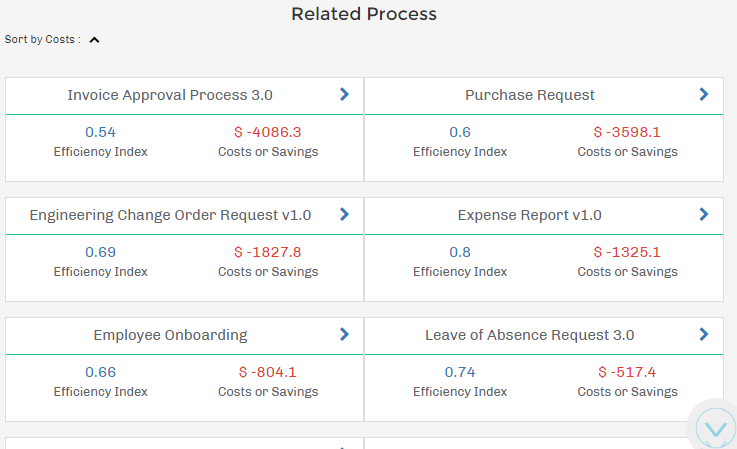Select the Employee Onboarding title
Screen dimensions: 737x449
170,335
